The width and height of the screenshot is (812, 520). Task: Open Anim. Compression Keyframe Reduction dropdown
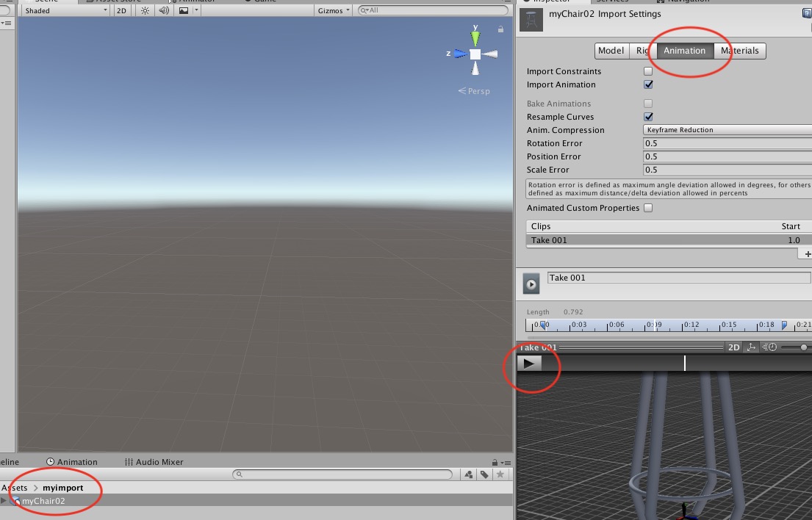pyautogui.click(x=727, y=130)
